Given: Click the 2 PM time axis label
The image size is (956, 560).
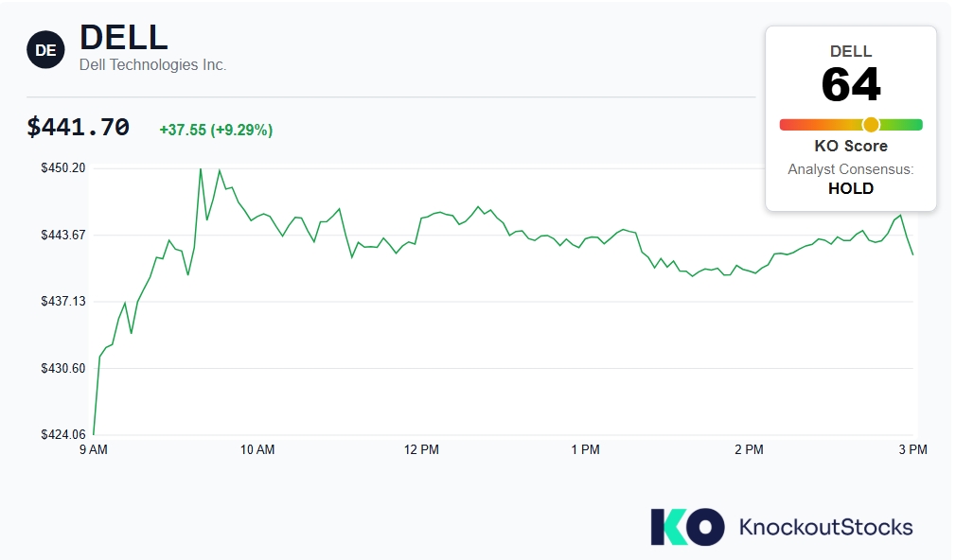Looking at the screenshot, I should (749, 449).
